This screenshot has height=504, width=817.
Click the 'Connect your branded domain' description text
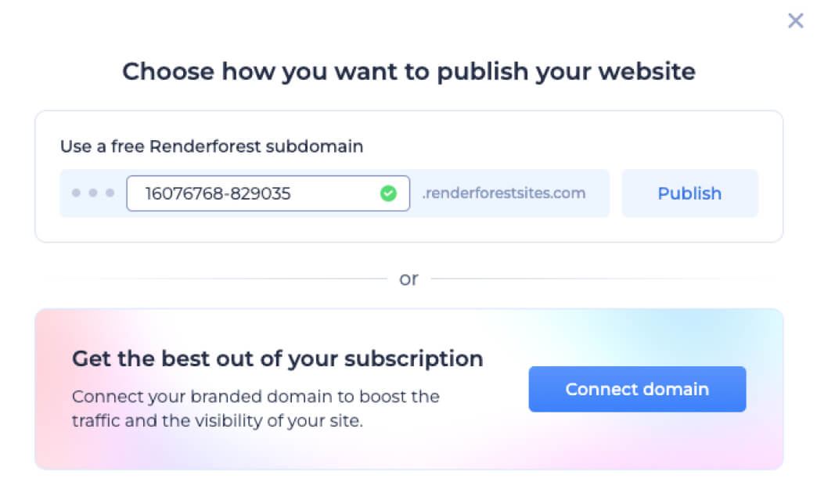(x=255, y=397)
